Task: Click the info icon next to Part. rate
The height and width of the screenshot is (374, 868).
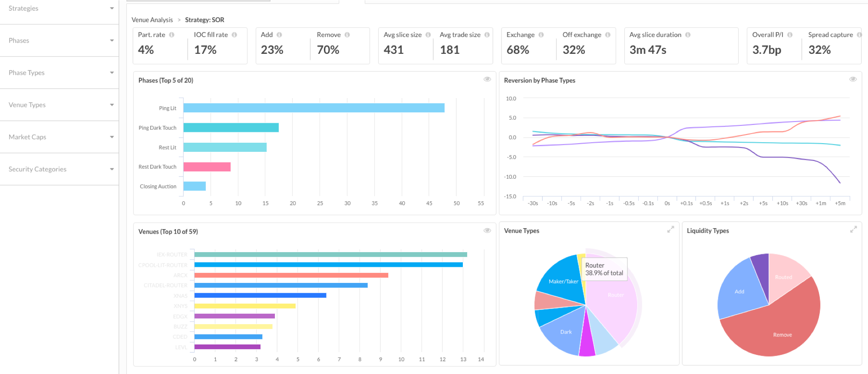Action: (172, 35)
